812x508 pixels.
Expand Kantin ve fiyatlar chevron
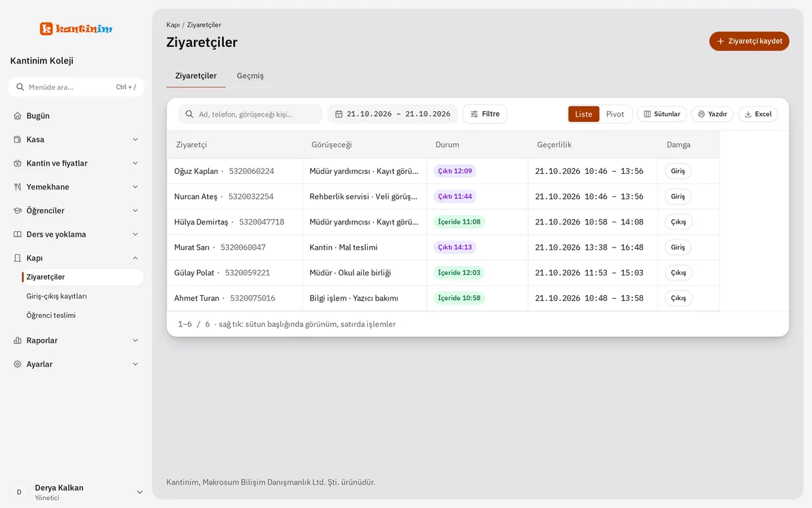135,163
